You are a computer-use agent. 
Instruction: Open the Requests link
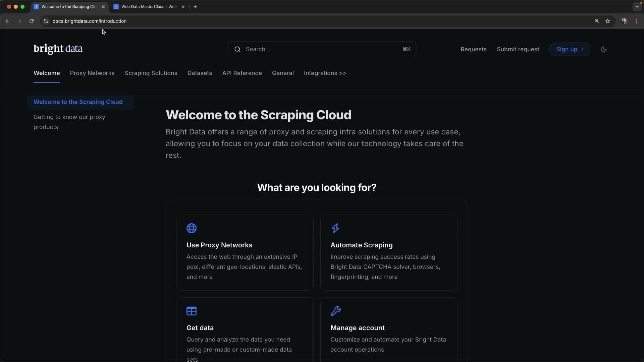click(x=473, y=49)
